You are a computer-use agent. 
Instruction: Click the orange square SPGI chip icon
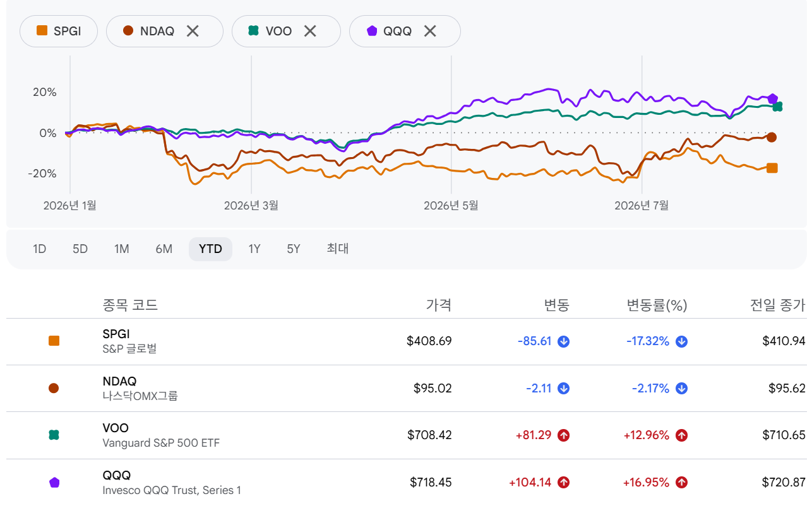click(43, 31)
